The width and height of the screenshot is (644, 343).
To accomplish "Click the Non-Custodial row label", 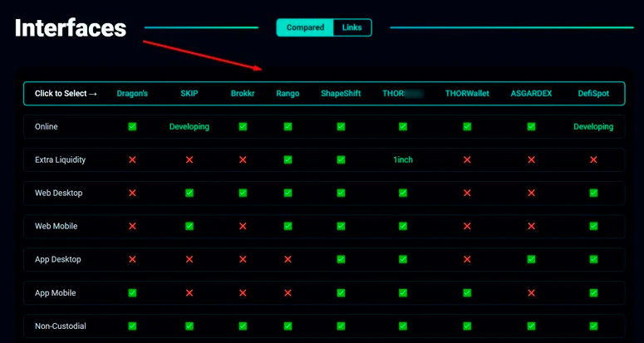I will (x=59, y=326).
